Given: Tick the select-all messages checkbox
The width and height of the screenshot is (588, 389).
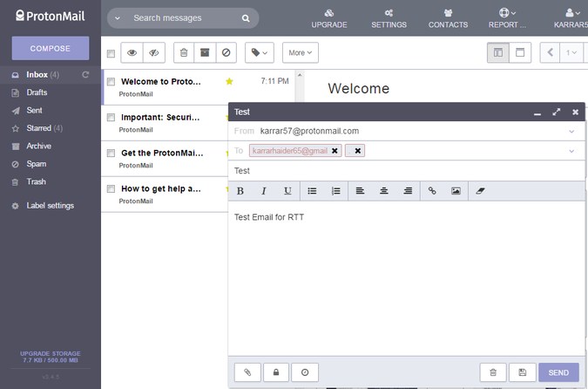Looking at the screenshot, I should coord(111,54).
